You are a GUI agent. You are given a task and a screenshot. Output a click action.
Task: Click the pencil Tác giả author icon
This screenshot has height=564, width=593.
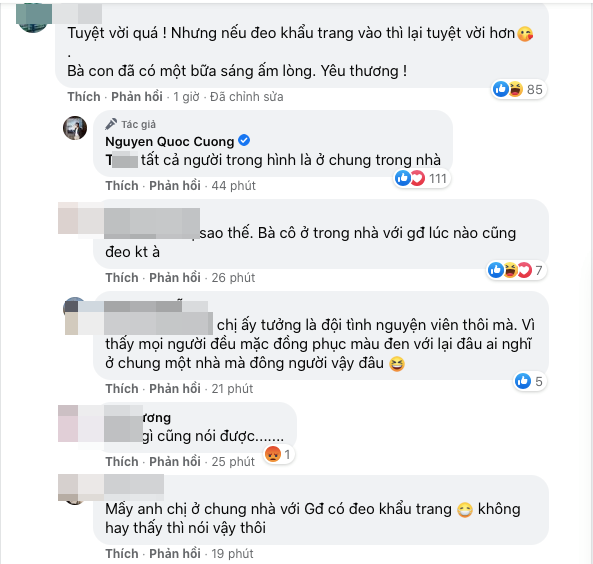pyautogui.click(x=111, y=124)
